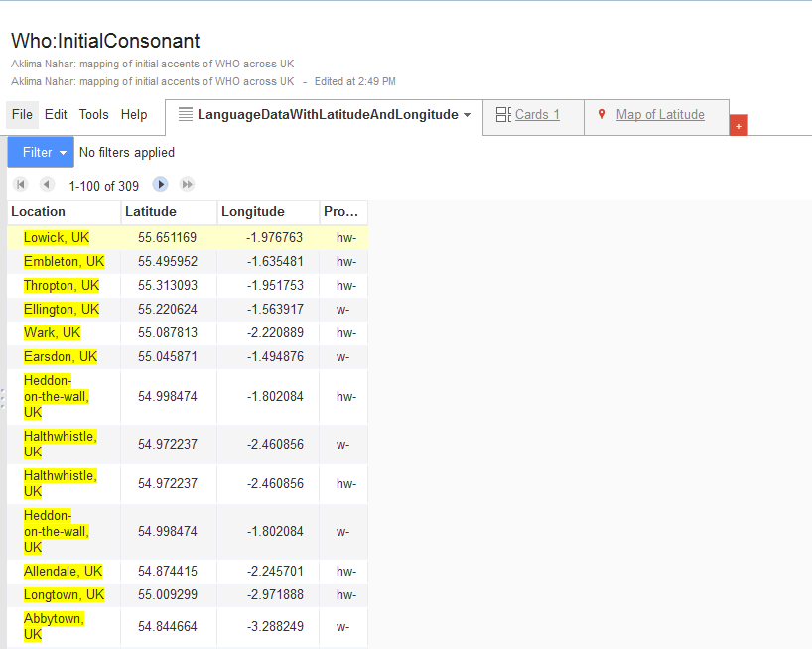Open the Edit menu

57,115
